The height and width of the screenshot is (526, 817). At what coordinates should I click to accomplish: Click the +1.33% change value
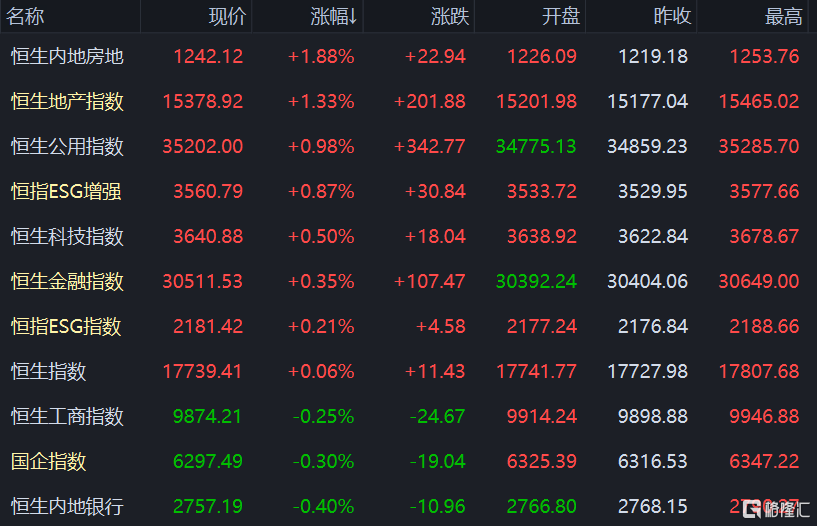tap(321, 101)
